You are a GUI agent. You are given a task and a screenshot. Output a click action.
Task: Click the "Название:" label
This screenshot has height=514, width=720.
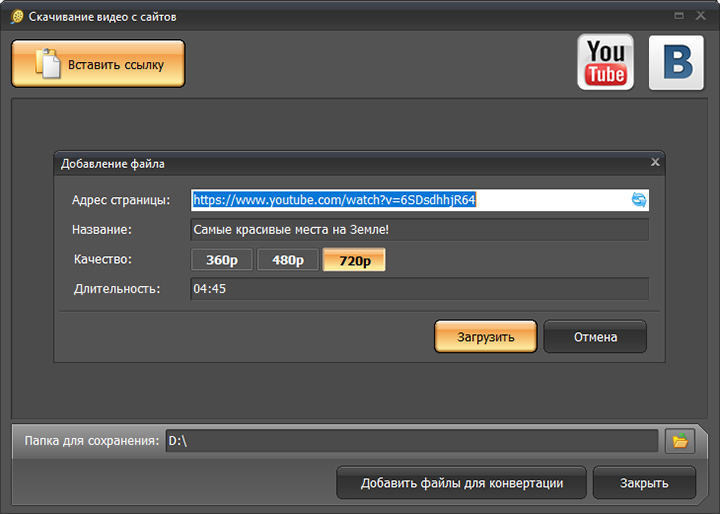click(102, 230)
